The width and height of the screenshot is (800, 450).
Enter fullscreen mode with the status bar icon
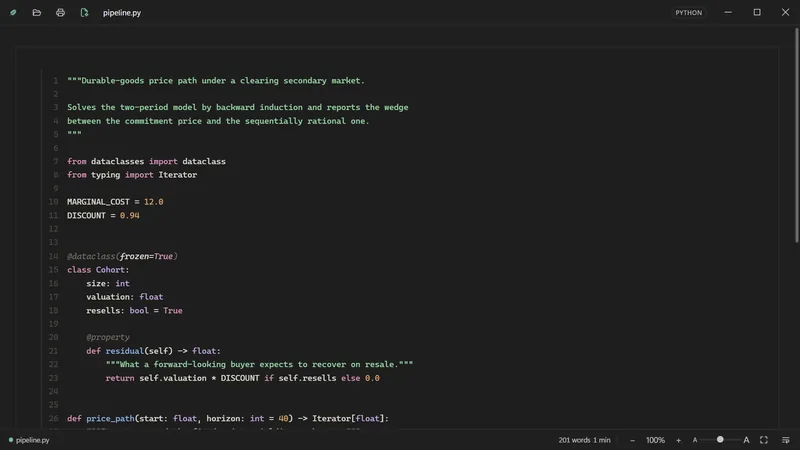764,440
